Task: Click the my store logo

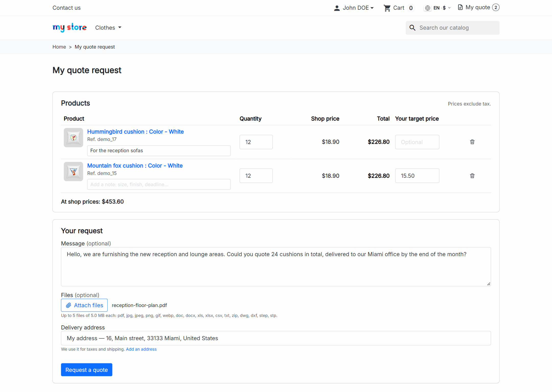Action: click(x=70, y=27)
